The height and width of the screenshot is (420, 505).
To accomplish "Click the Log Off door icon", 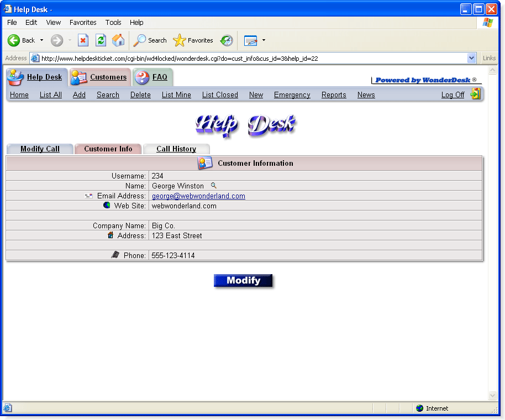I will pyautogui.click(x=475, y=95).
